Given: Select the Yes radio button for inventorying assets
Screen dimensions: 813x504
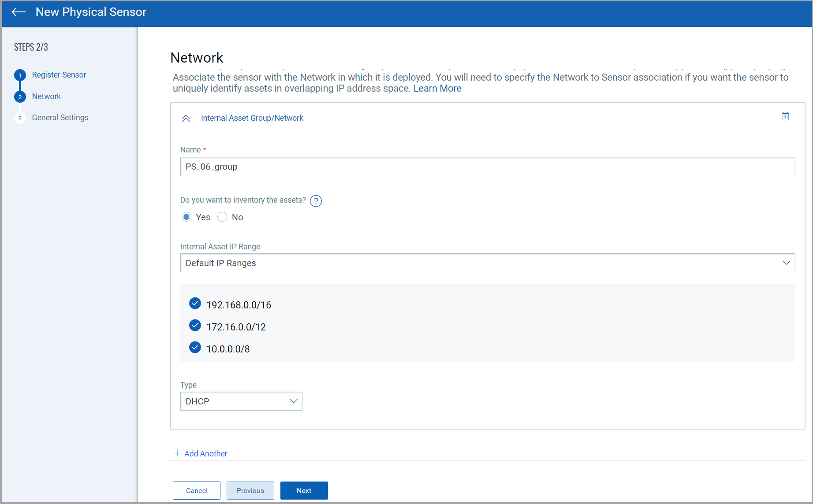Looking at the screenshot, I should (186, 217).
